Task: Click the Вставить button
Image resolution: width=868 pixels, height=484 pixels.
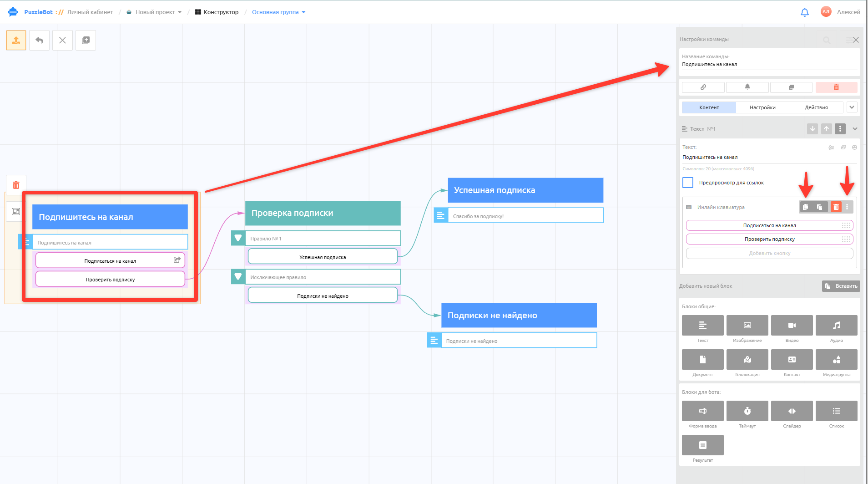Action: point(841,286)
